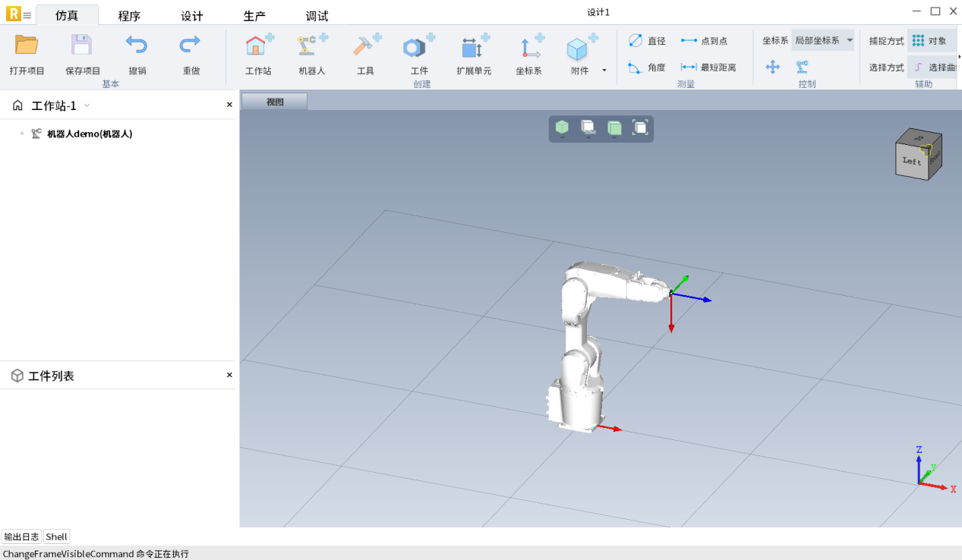This screenshot has height=560, width=962.
Task: Click the add Robot (机器人) icon
Action: click(311, 49)
